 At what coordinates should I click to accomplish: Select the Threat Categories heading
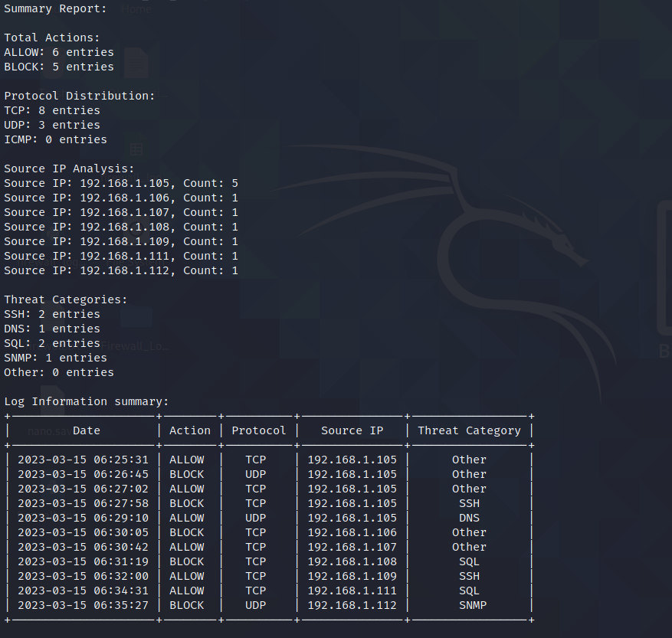click(x=65, y=299)
